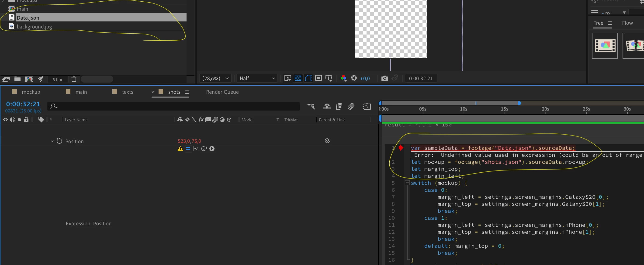Screen dimensions: 644x265
Task: Open the Half resolution dropdown
Action: pos(257,78)
